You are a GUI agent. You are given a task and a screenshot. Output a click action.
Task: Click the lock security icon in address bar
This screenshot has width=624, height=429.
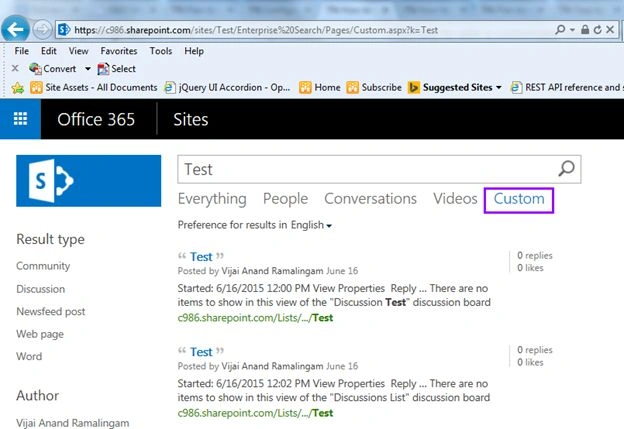pos(585,29)
